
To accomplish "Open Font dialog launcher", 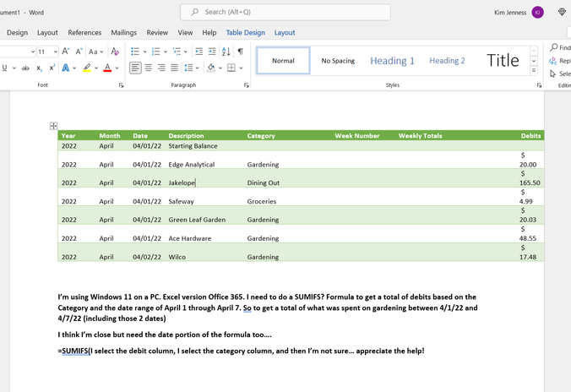I will 122,85.
